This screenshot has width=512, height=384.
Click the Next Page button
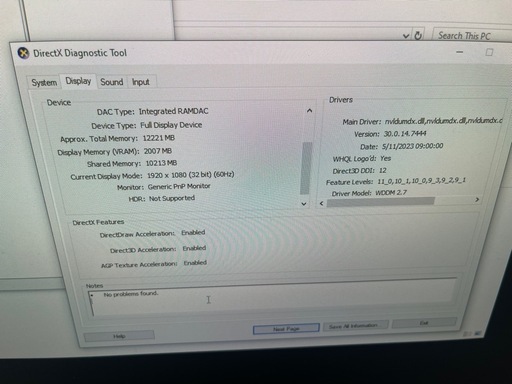(286, 329)
